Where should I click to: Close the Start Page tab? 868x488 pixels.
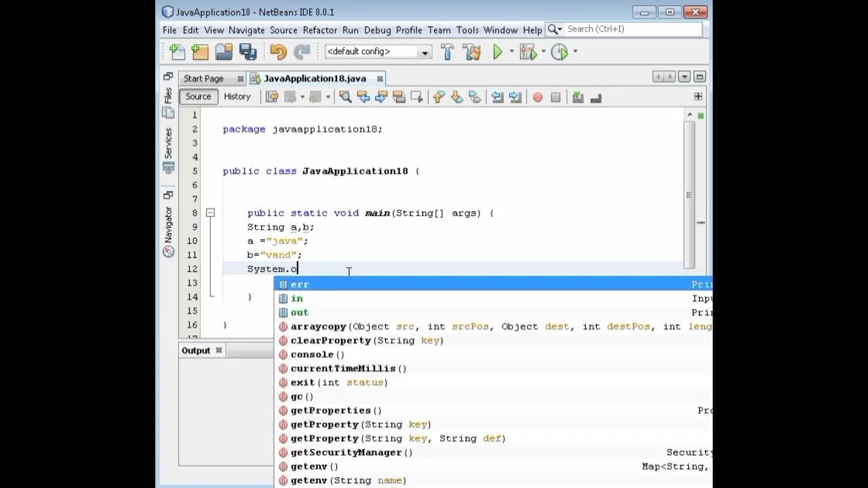coord(240,79)
